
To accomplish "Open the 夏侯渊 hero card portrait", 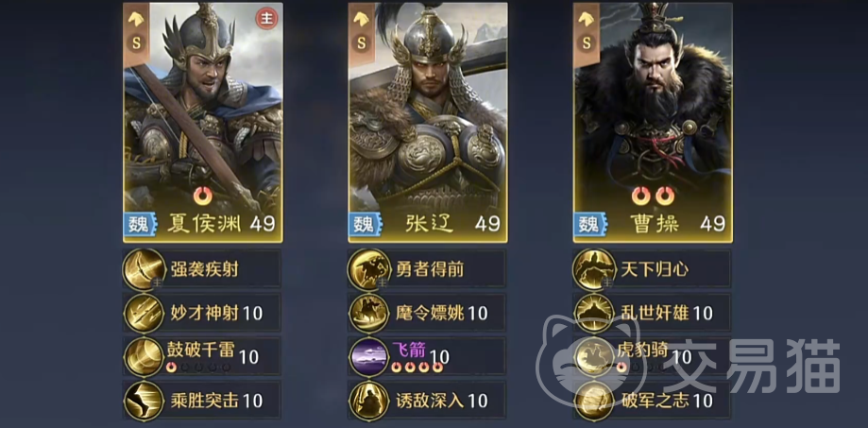I will pyautogui.click(x=203, y=123).
